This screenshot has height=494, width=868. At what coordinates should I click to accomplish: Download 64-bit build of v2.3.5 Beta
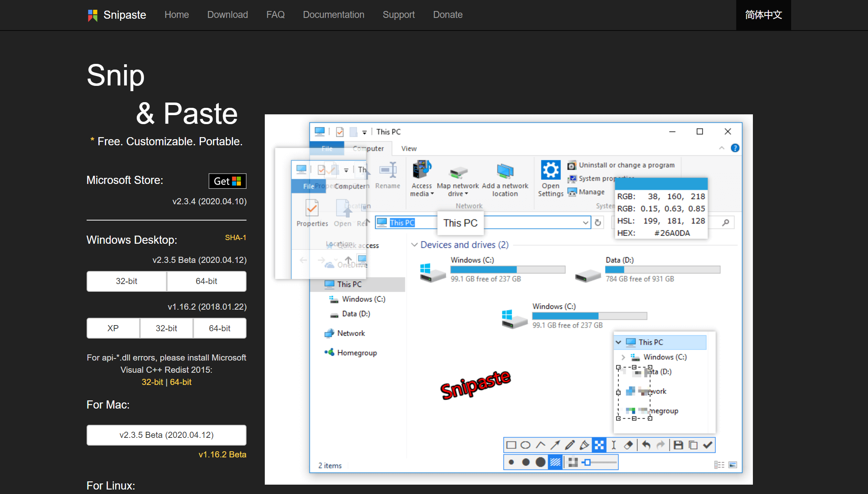click(x=206, y=281)
